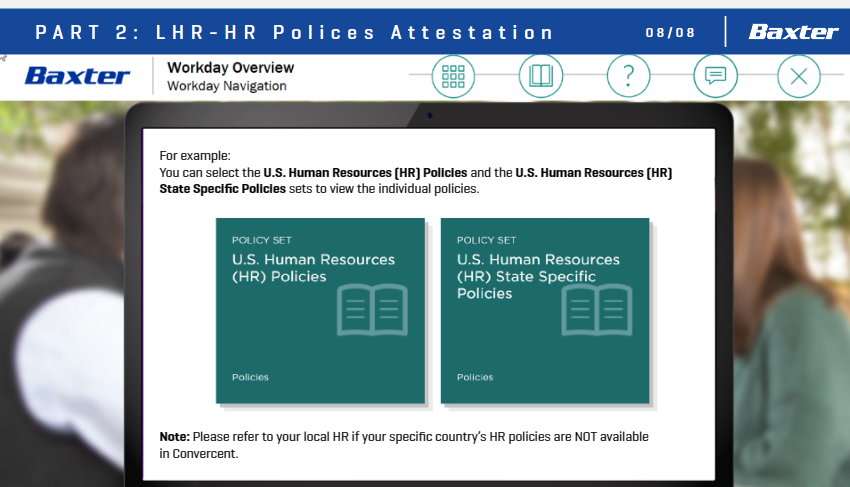Click the Part 2: LHR-HR Polices Attestation title
Viewport: 850px width, 487px height.
294,33
